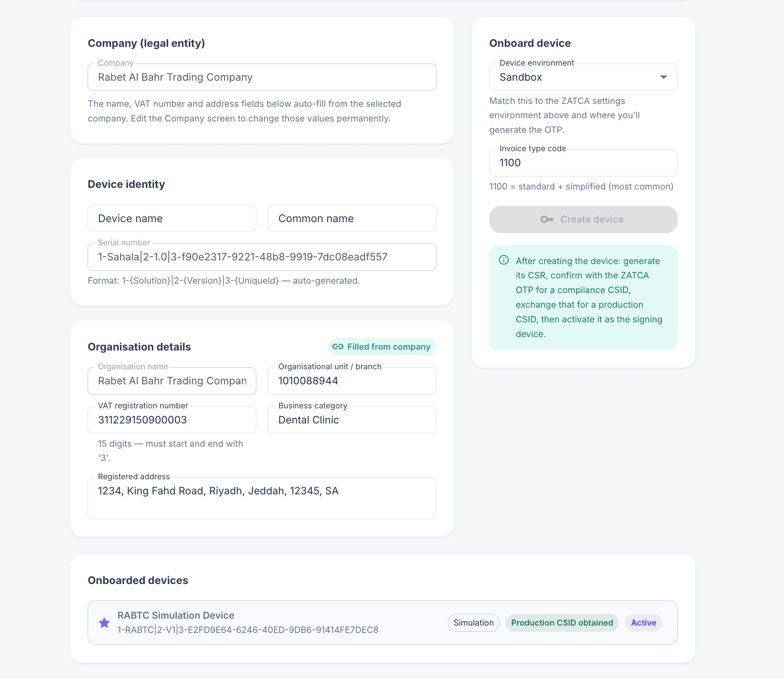The width and height of the screenshot is (784, 679).
Task: Click the Company (legal entity) heading
Action: coord(146,43)
